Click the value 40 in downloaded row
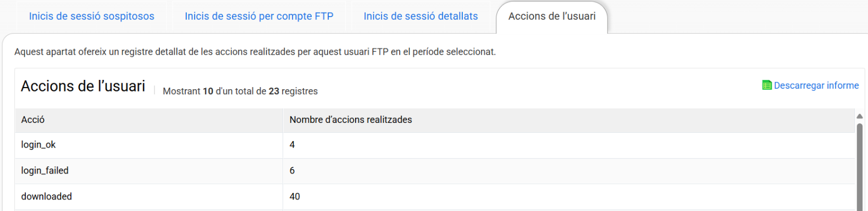868x211 pixels. [295, 197]
